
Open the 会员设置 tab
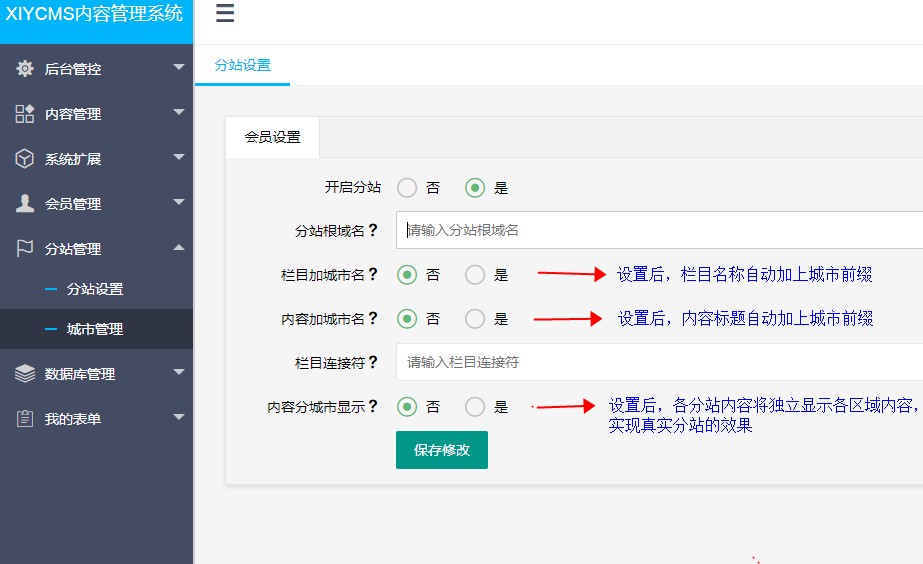(272, 138)
